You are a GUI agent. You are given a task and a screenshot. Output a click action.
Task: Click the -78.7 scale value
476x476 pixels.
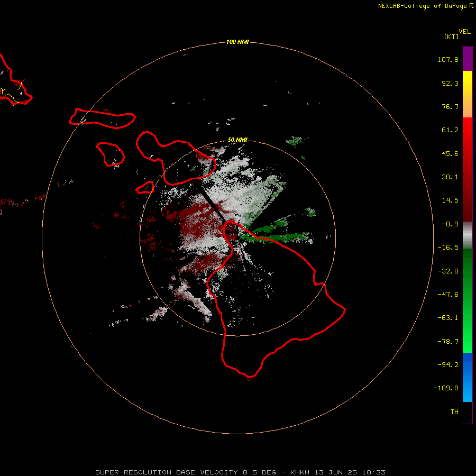[448, 342]
